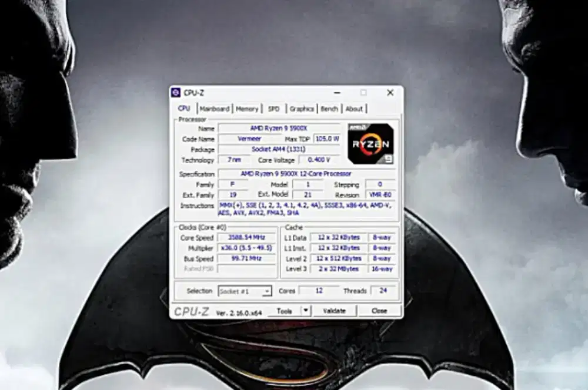
Task: Open the Socket #1 selection dropdown
Action: [x=266, y=291]
